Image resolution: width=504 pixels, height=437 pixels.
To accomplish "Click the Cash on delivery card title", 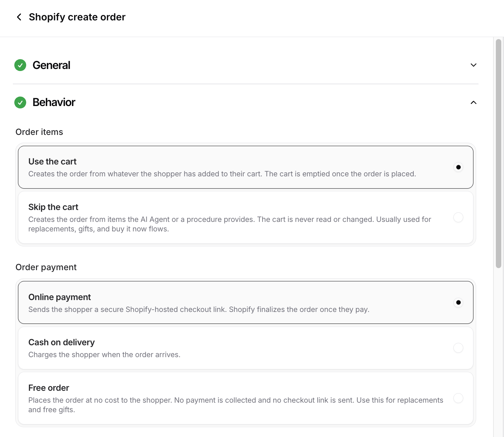I will tap(61, 342).
